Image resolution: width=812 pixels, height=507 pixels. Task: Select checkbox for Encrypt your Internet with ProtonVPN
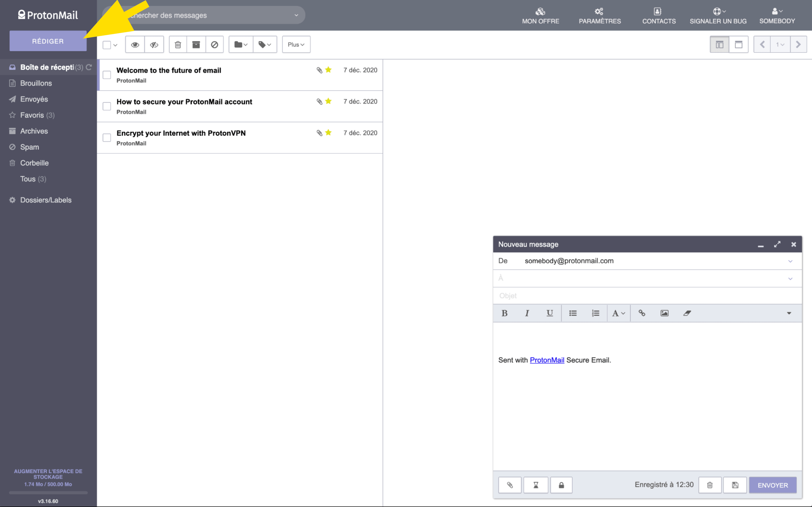(107, 138)
